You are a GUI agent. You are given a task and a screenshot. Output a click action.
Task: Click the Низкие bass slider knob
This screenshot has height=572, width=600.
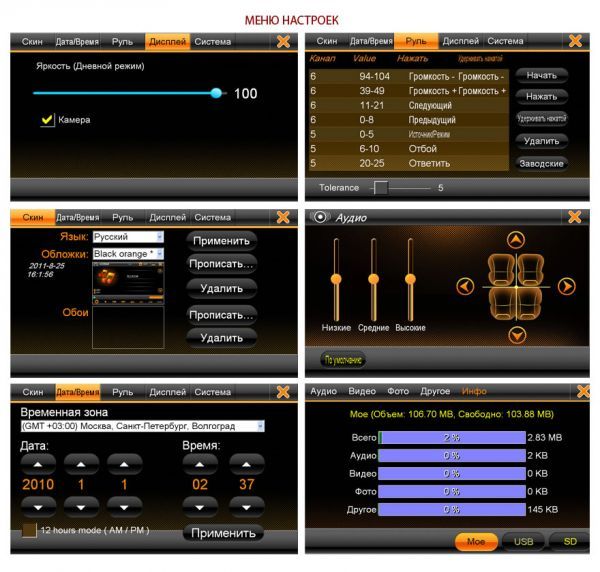(x=336, y=279)
